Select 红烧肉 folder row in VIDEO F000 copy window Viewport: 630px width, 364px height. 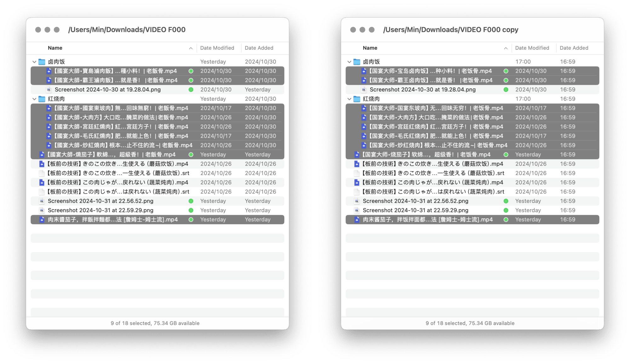[x=472, y=99]
